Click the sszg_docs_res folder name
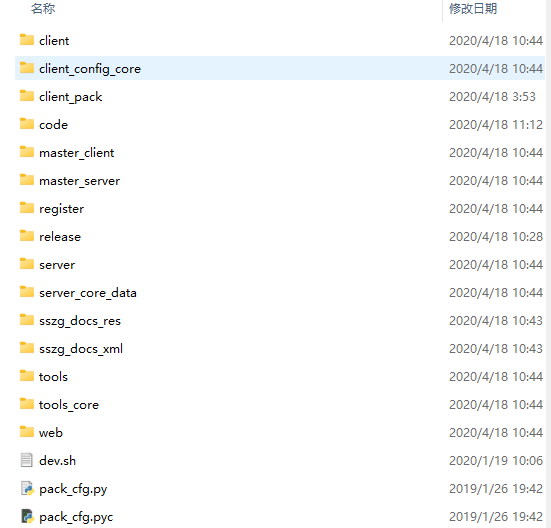This screenshot has width=551, height=528. (80, 321)
